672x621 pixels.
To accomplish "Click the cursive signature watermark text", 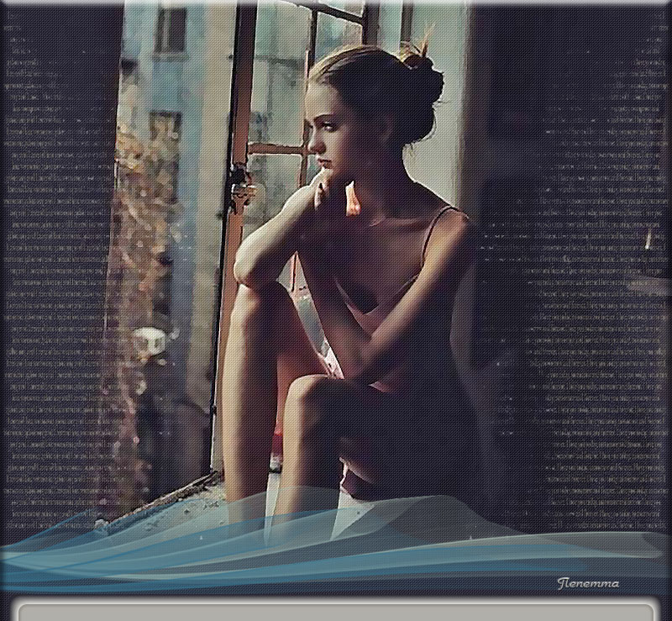I will tap(588, 582).
